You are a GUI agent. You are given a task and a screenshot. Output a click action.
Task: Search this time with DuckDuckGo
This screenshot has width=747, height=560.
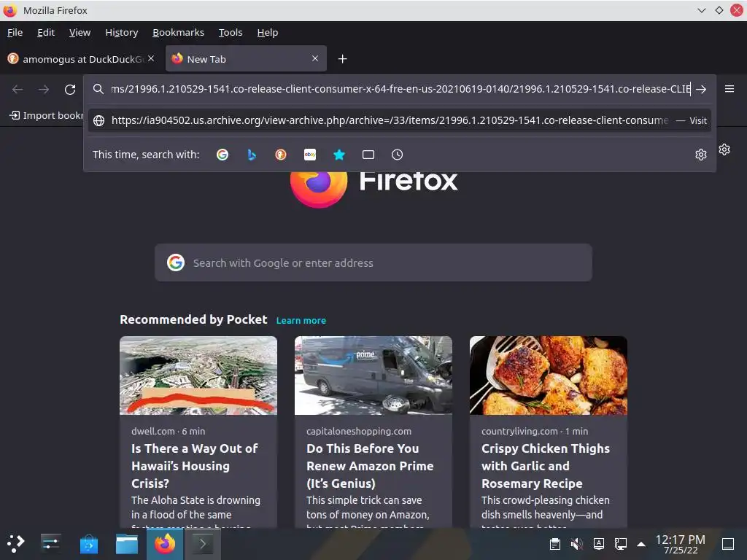[x=281, y=155]
